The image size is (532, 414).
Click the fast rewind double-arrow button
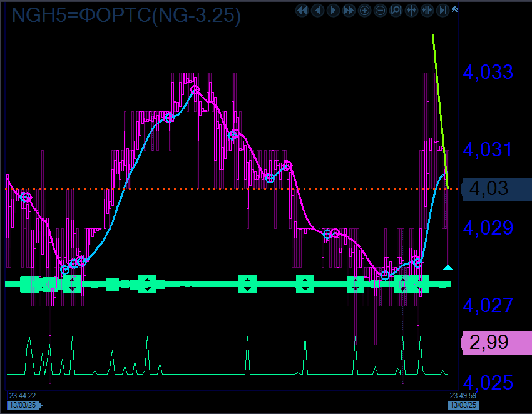tap(302, 10)
